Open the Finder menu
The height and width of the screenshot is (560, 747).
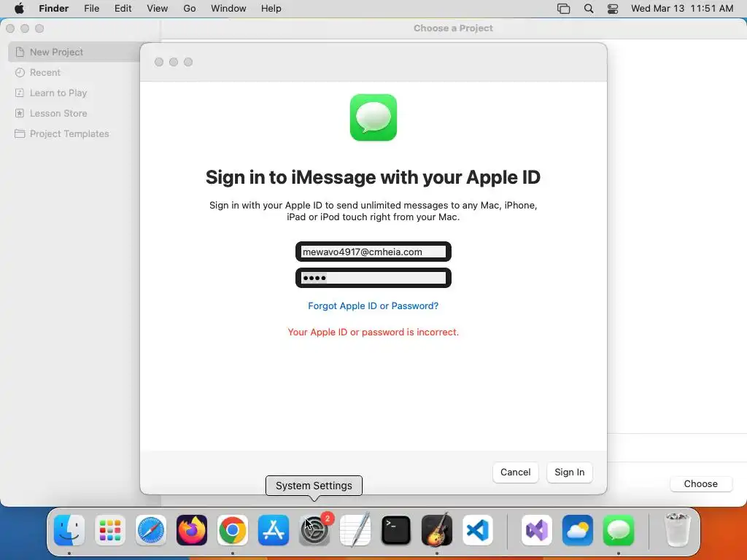54,9
